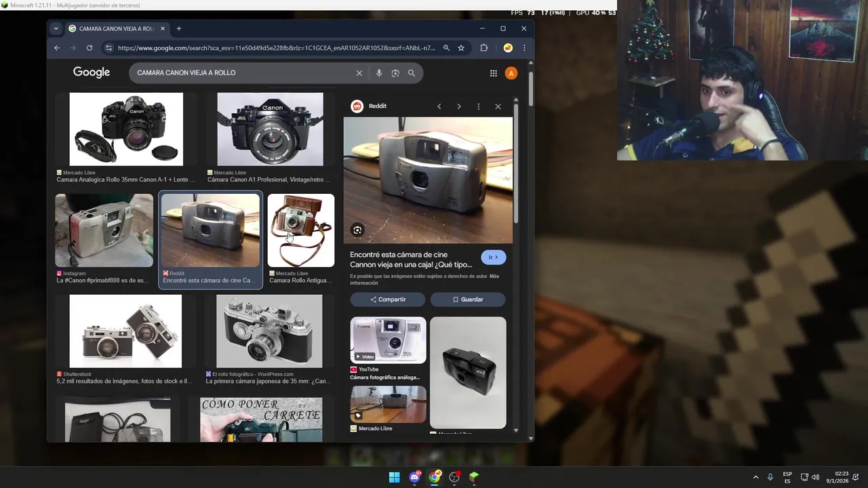Open Camara Analogica Rollo 35mm Canon A-1 thumbnail
Image resolution: width=868 pixels, height=488 pixels.
pyautogui.click(x=126, y=129)
